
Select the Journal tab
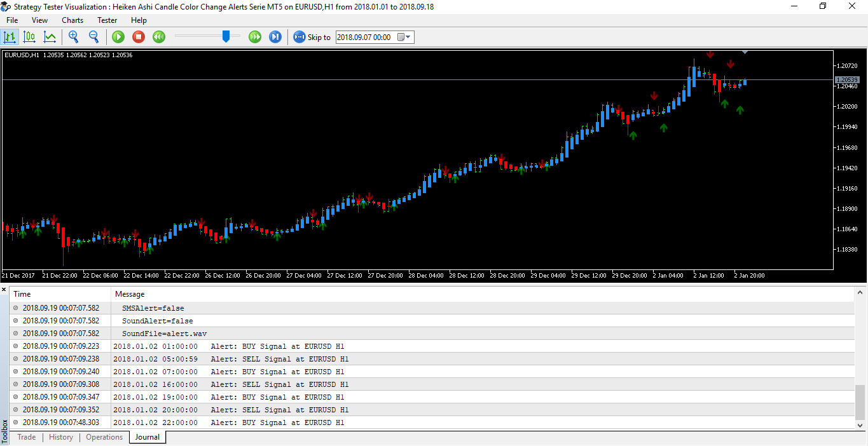(148, 437)
